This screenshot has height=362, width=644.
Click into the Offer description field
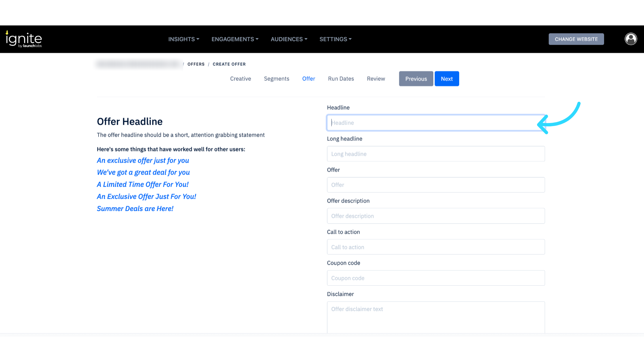coord(436,216)
